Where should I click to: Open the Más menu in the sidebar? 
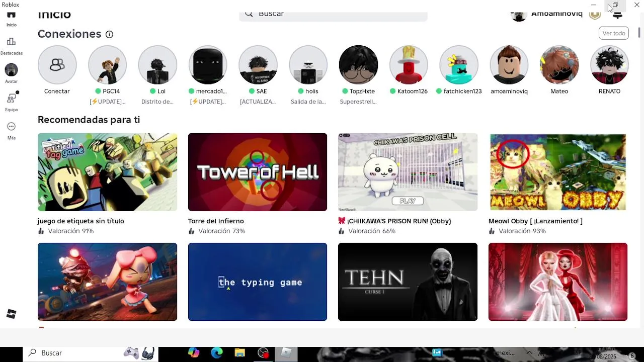pos(11,130)
